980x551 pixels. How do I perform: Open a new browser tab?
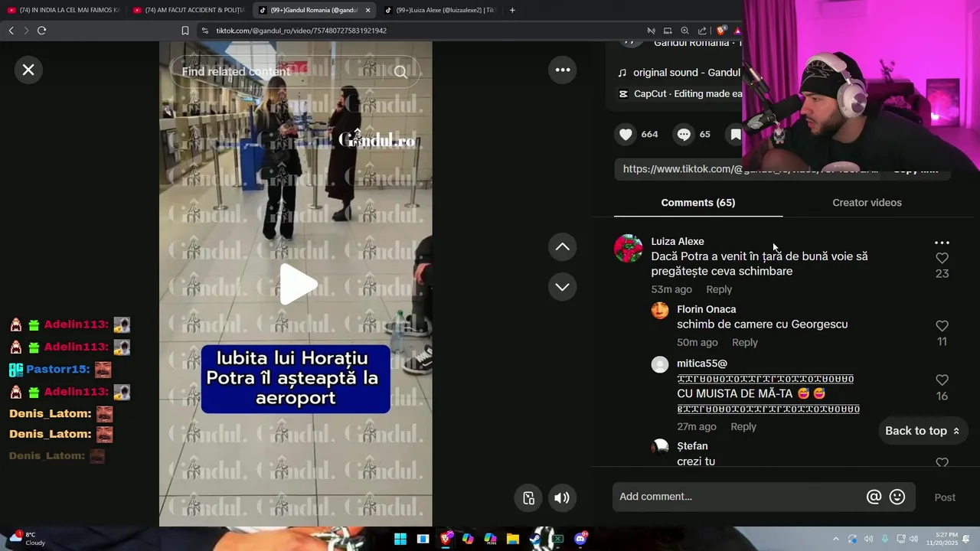pos(512,10)
